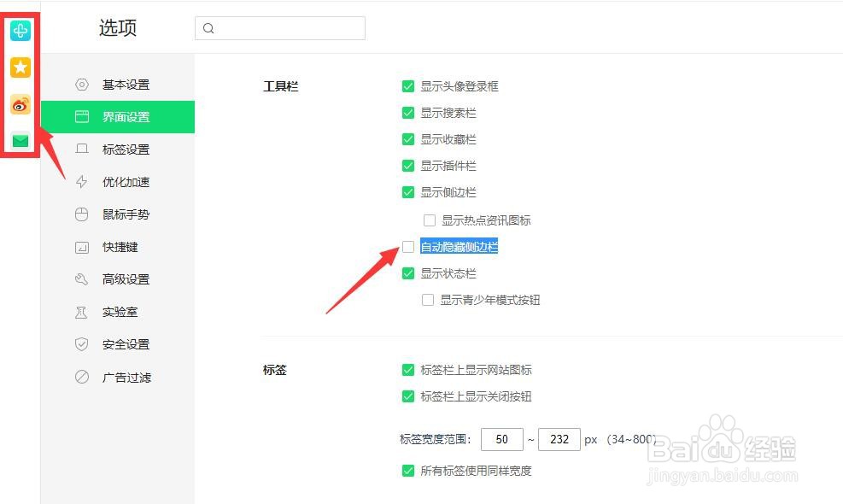Toggle 显示搜索栏 checkbox
This screenshot has width=843, height=504.
[408, 113]
